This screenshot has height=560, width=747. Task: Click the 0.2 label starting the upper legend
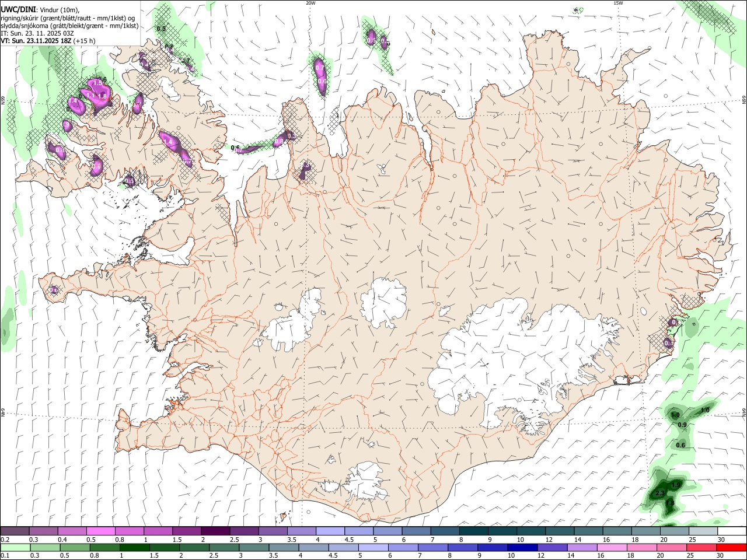pos(5,540)
